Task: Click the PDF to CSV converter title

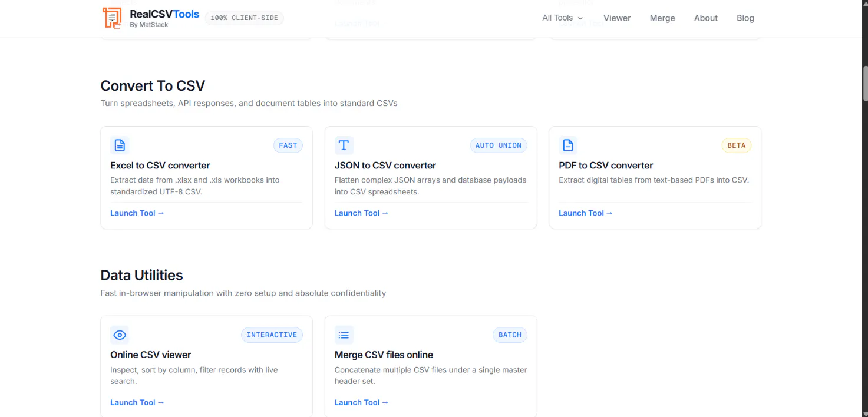Action: point(606,166)
